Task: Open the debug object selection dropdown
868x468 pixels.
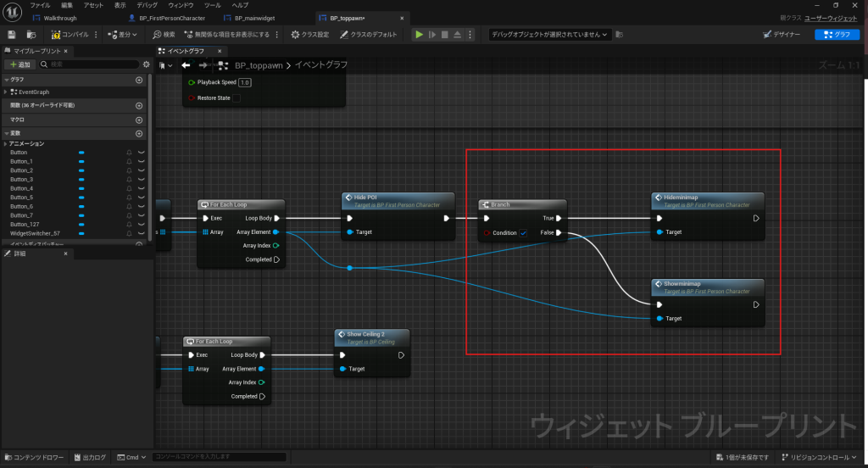Action: pyautogui.click(x=549, y=35)
